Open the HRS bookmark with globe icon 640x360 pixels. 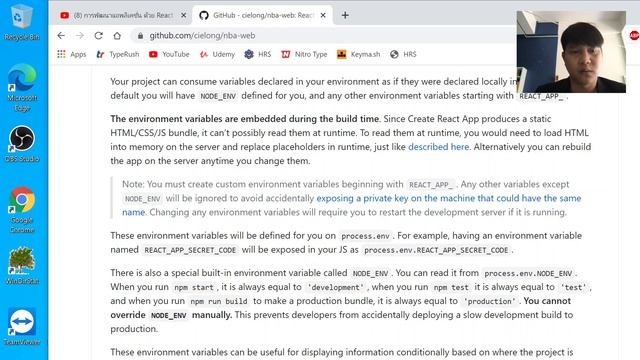point(403,54)
